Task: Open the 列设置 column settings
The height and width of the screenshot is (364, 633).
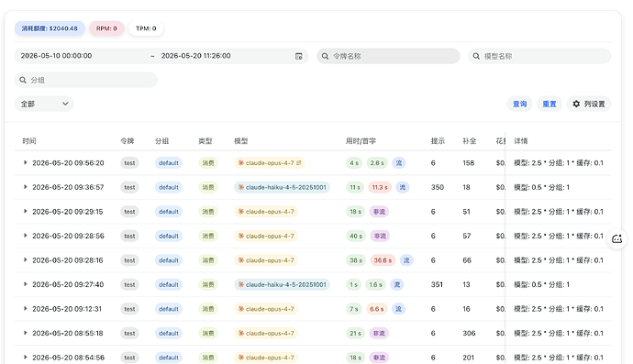Action: pos(589,104)
